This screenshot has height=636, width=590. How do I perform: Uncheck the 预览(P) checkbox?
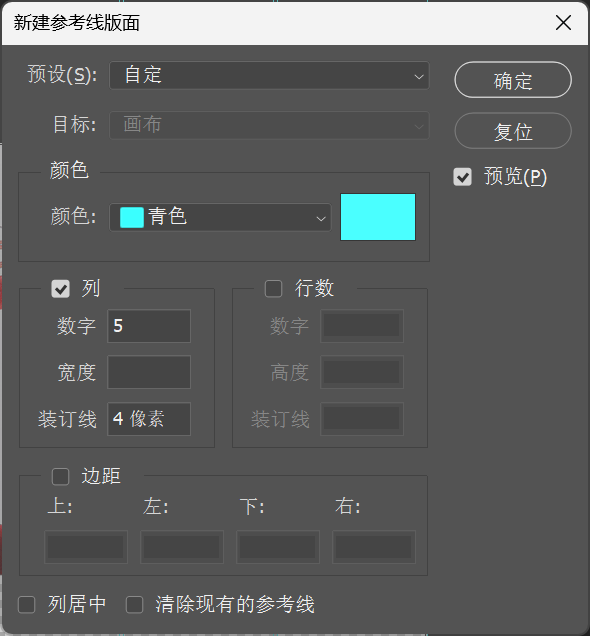pyautogui.click(x=462, y=177)
